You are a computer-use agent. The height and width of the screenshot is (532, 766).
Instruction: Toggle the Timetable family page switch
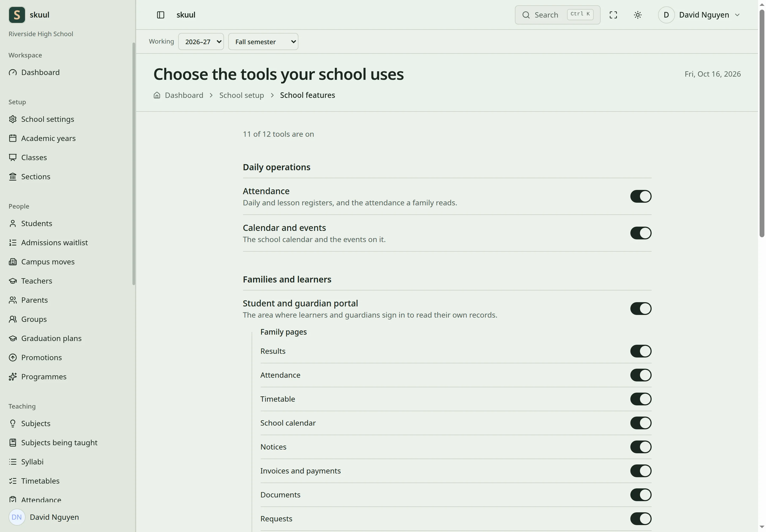coord(640,399)
